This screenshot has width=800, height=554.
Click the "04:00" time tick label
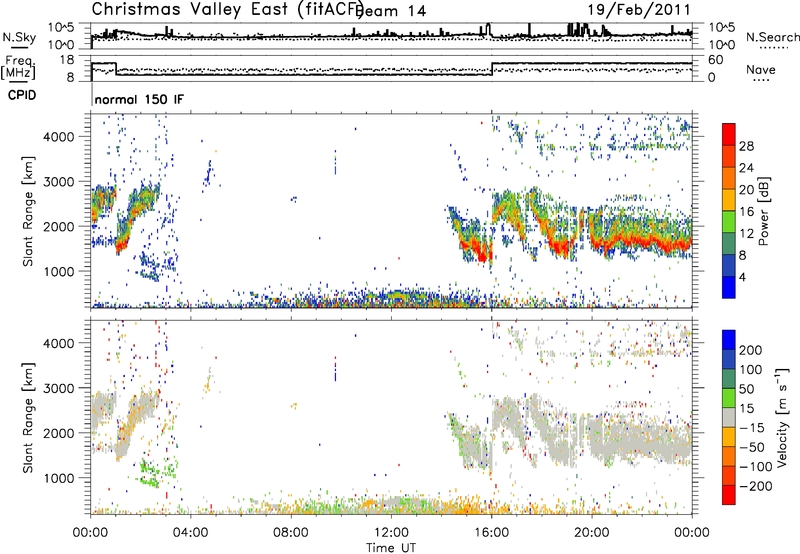(191, 533)
